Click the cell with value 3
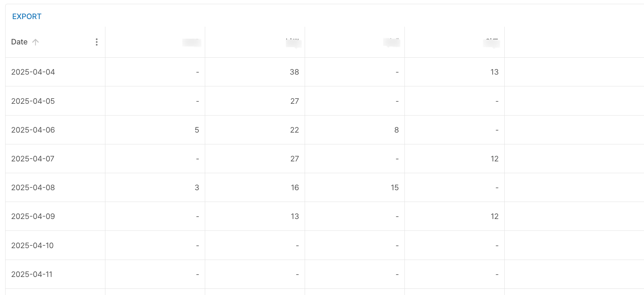 pos(197,187)
